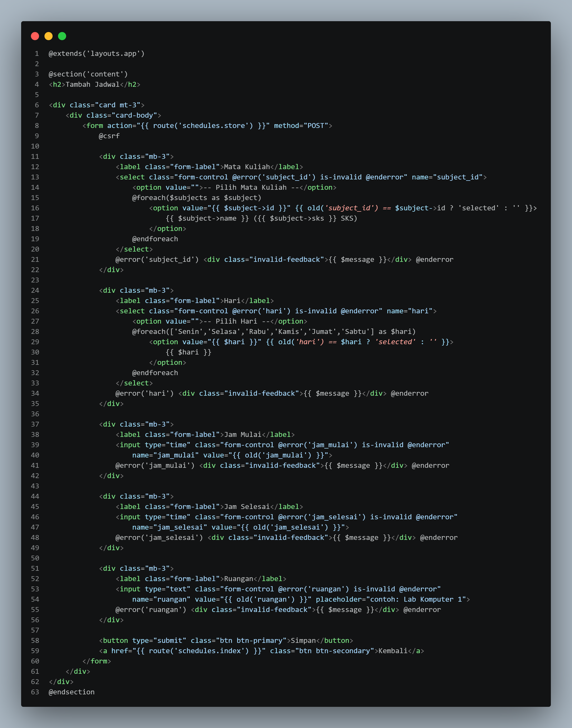Click the $subject->name SKS line
572x728 pixels.
click(x=262, y=218)
